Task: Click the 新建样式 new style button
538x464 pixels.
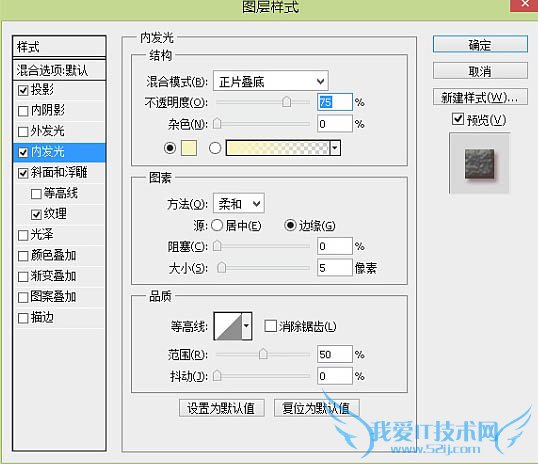Action: click(480, 97)
